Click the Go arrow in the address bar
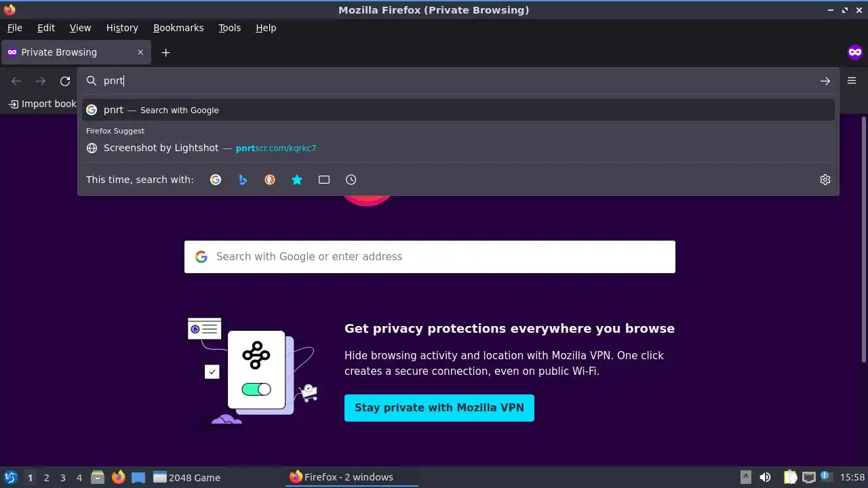Viewport: 868px width, 488px height. coord(825,81)
